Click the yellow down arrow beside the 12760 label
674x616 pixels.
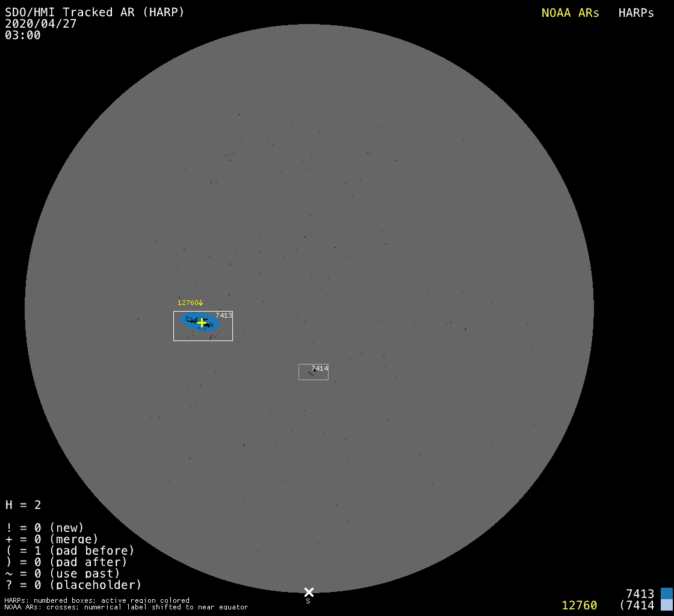click(x=201, y=303)
